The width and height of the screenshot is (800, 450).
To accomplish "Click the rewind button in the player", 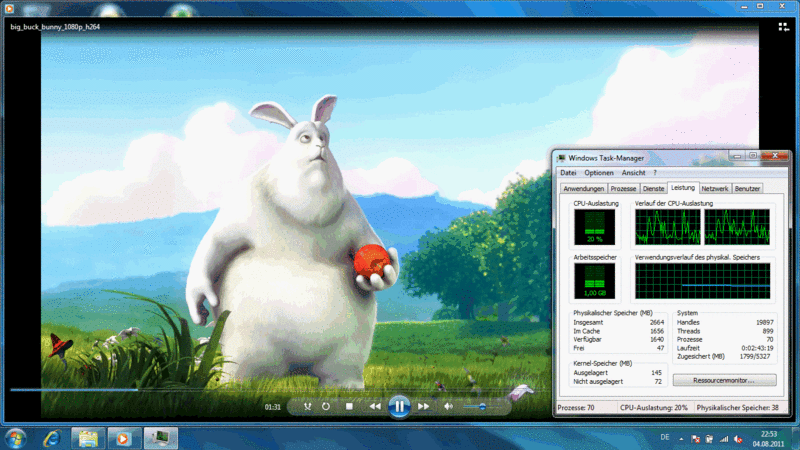I will point(375,407).
